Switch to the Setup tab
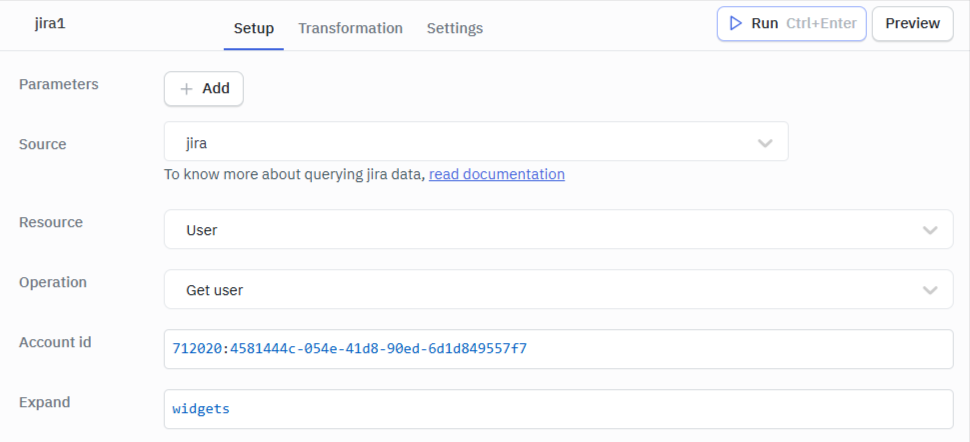 (x=254, y=28)
